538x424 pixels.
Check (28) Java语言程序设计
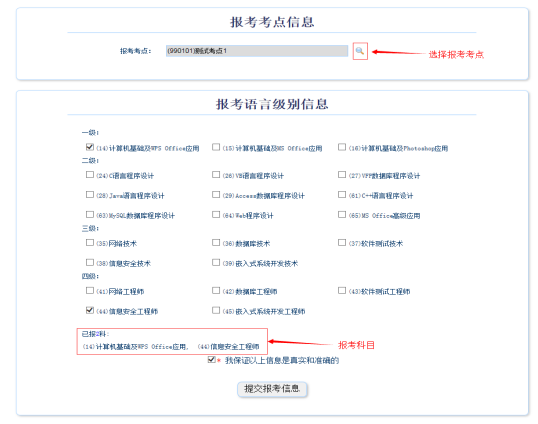(x=90, y=195)
